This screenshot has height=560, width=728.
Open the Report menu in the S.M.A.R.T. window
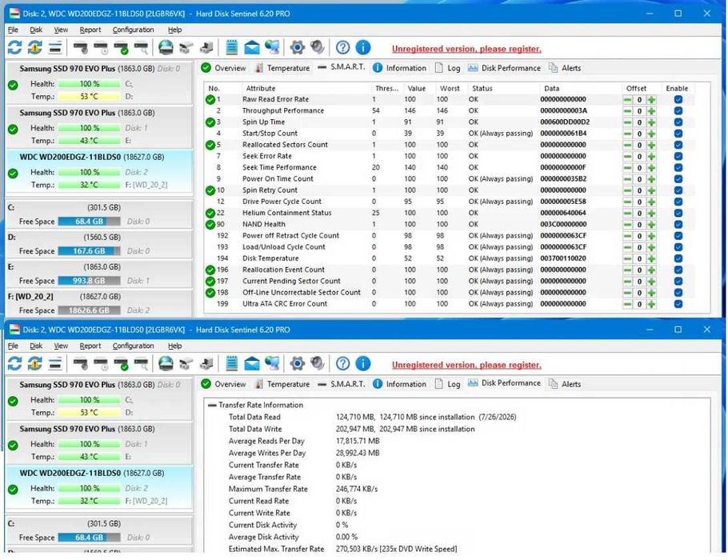click(90, 30)
